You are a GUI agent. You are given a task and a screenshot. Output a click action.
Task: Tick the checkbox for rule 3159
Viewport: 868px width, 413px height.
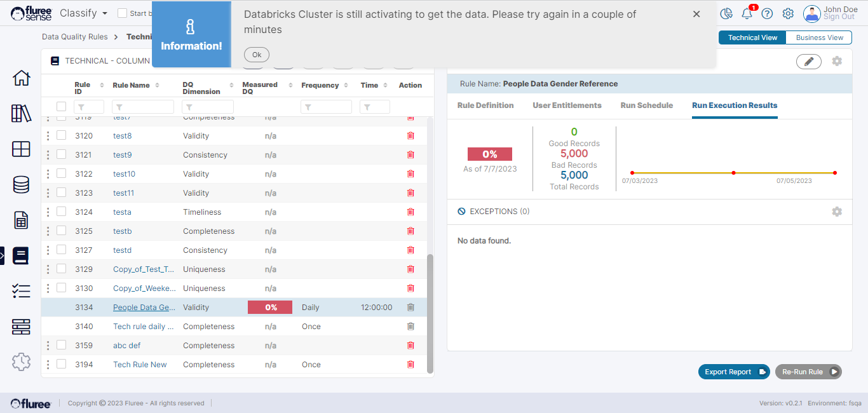pos(62,345)
